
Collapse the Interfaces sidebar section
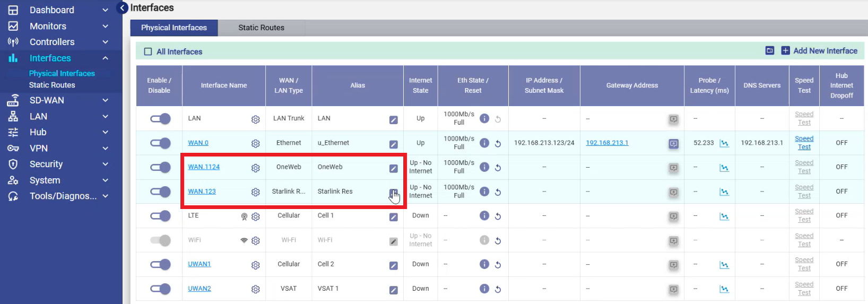[x=105, y=58]
